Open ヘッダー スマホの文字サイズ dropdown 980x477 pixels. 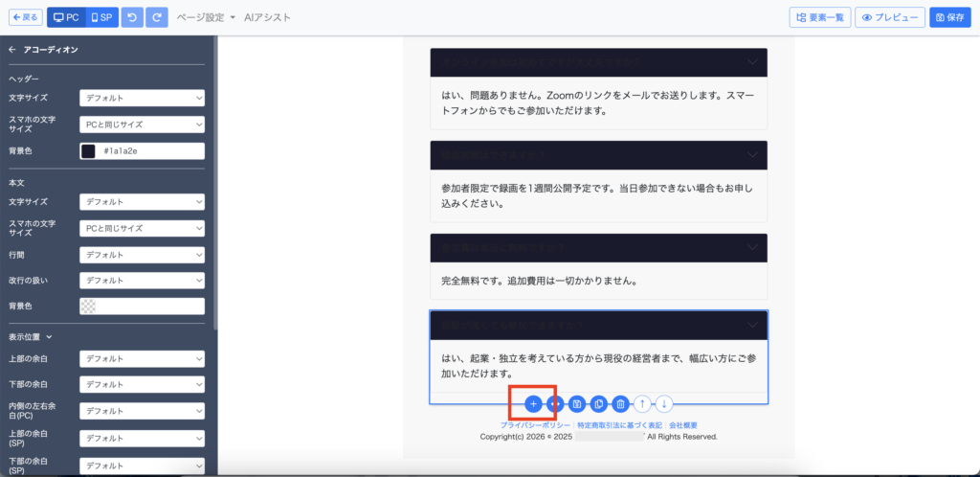(x=142, y=125)
